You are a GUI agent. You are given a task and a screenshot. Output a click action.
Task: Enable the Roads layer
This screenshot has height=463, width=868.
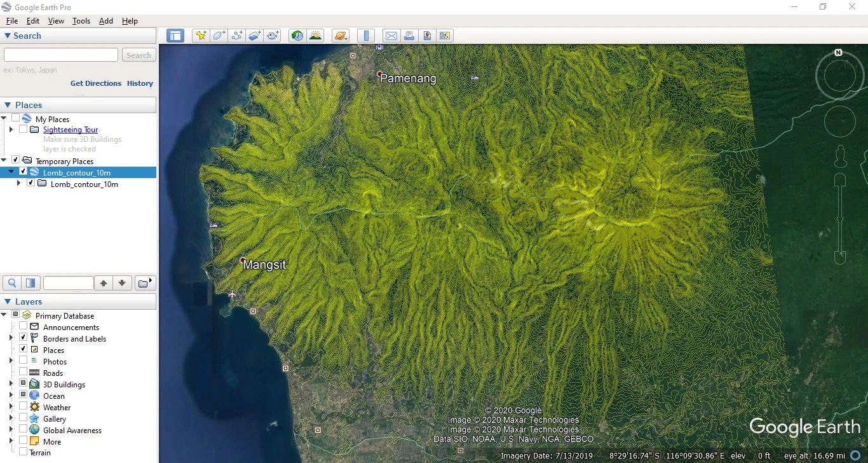pyautogui.click(x=23, y=372)
